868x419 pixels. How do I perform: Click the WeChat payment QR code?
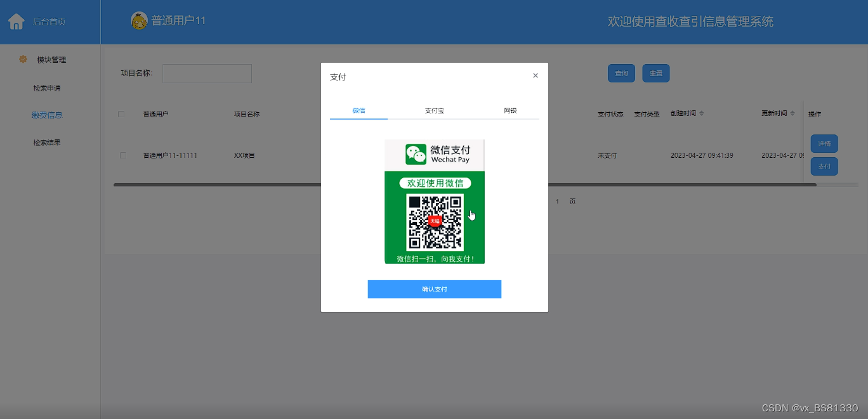pos(435,221)
